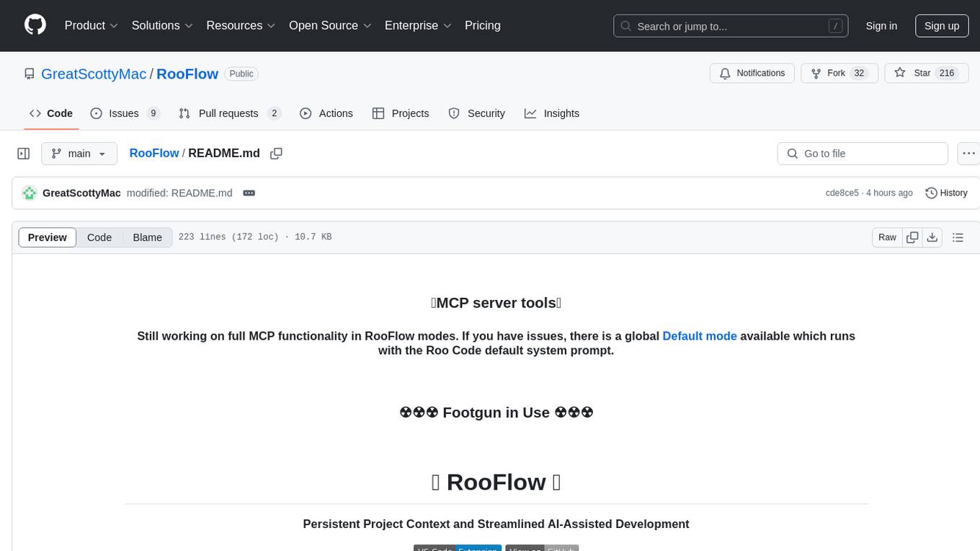
Task: View the Insights tab
Action: point(552,113)
